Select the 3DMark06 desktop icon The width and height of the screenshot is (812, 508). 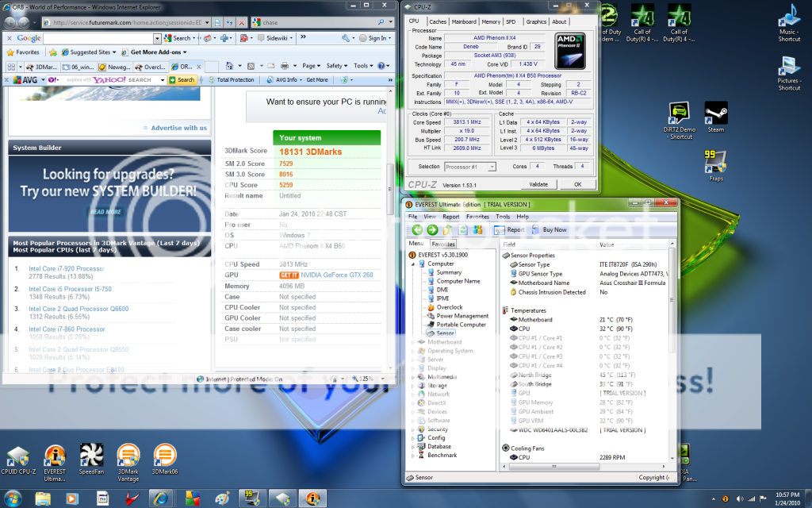(x=165, y=460)
